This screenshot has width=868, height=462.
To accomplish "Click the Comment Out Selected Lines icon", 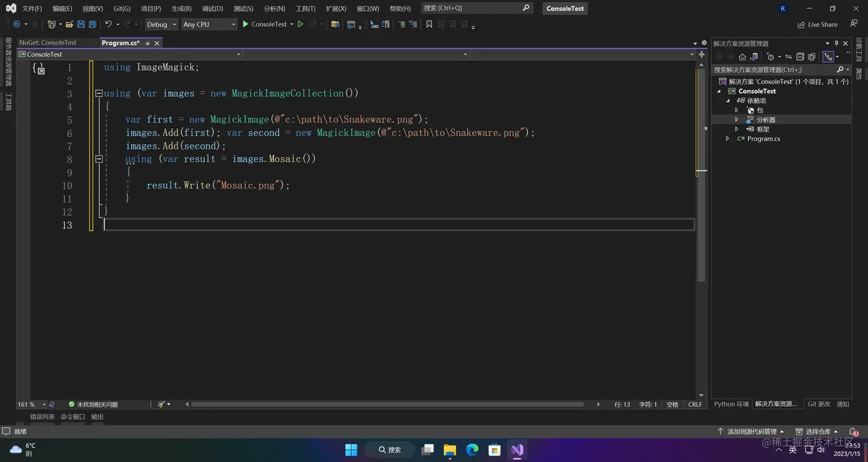I will (401, 24).
